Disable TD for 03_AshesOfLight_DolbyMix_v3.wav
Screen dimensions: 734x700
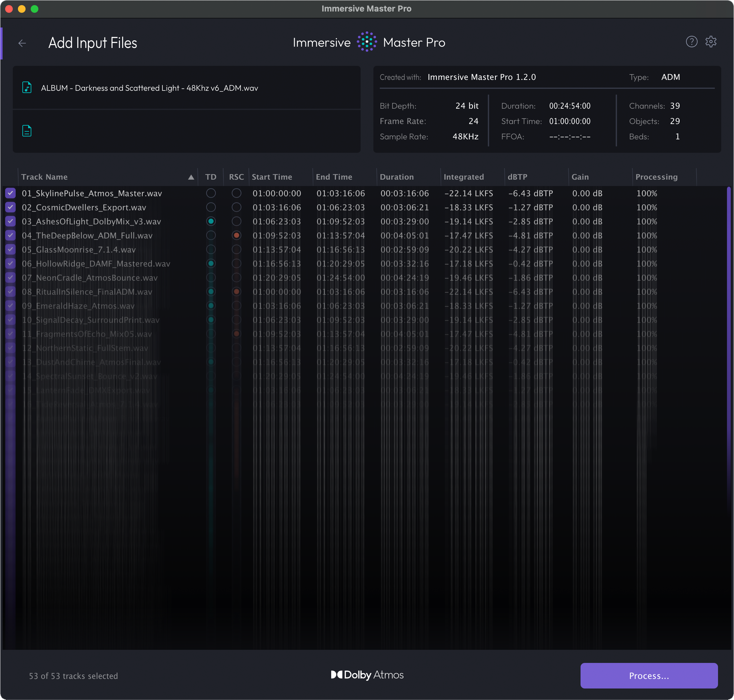(x=211, y=221)
